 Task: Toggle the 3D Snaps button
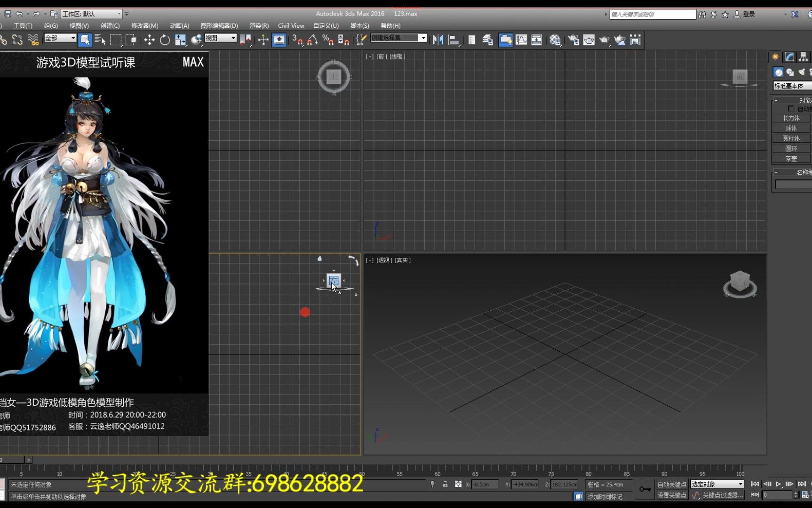(x=297, y=40)
